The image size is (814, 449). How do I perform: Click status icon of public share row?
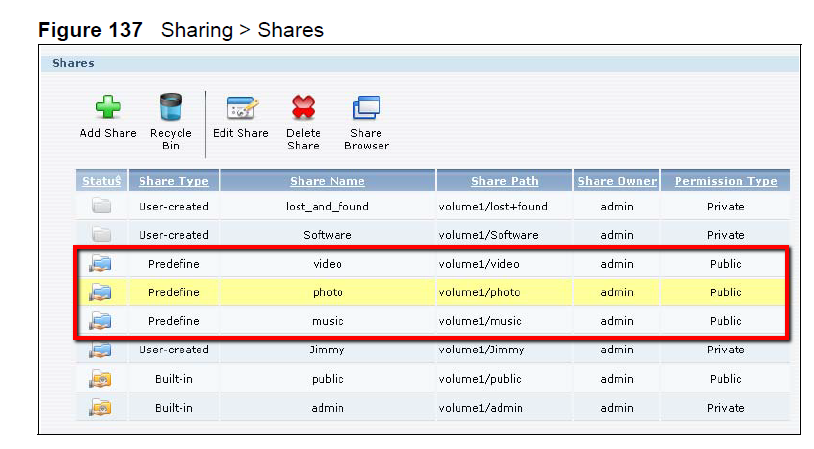(101, 379)
